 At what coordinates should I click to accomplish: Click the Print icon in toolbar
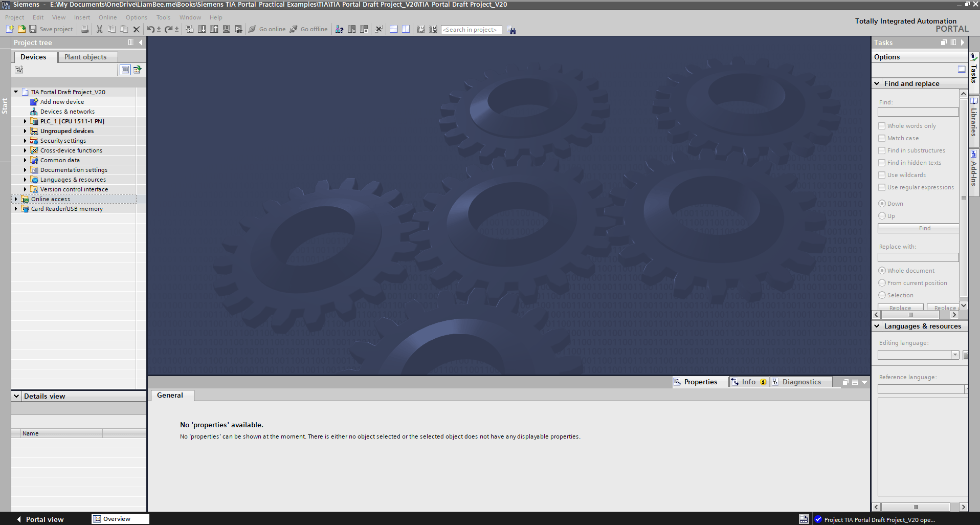click(85, 29)
